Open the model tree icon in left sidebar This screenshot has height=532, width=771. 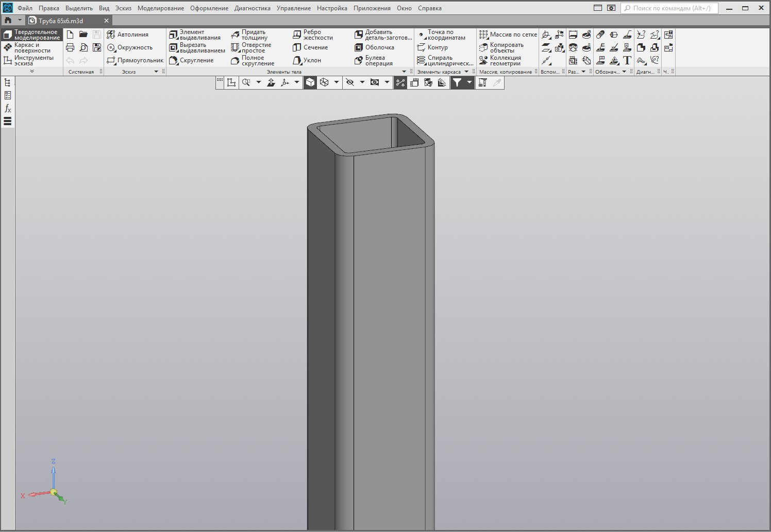point(8,82)
